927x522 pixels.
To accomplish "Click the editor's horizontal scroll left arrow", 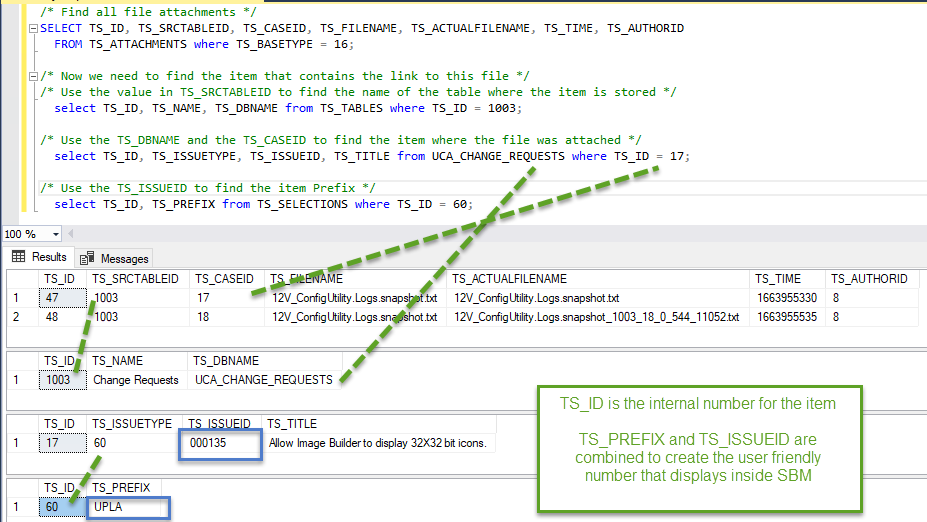I will click(70, 234).
